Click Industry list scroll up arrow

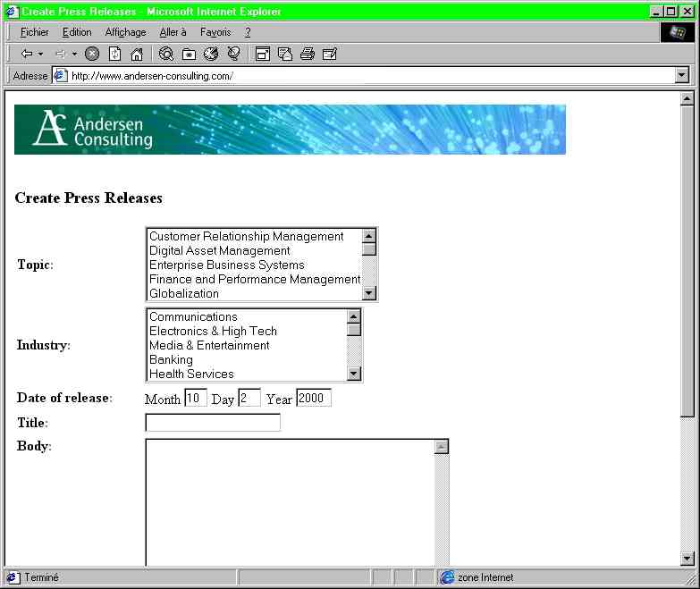(353, 316)
